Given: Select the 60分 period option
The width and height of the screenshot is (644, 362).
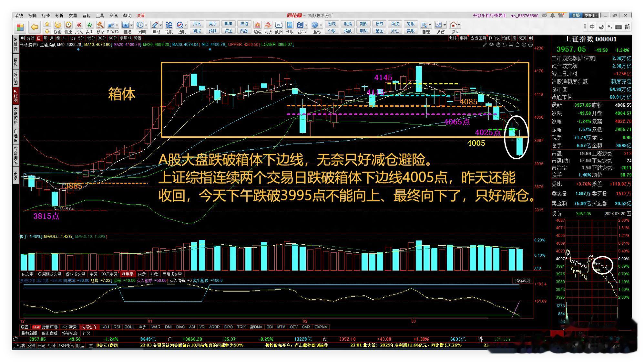Looking at the screenshot, I should [x=113, y=38].
